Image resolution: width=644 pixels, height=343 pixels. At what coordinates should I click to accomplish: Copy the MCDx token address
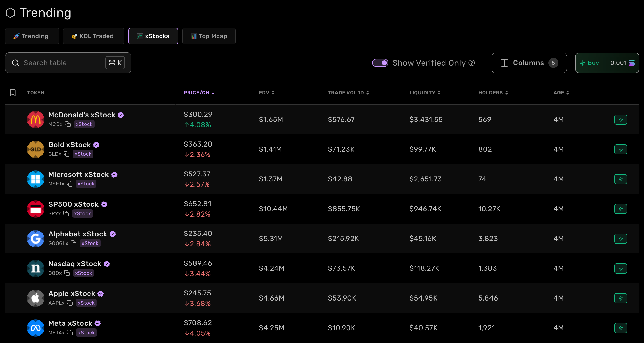point(68,124)
